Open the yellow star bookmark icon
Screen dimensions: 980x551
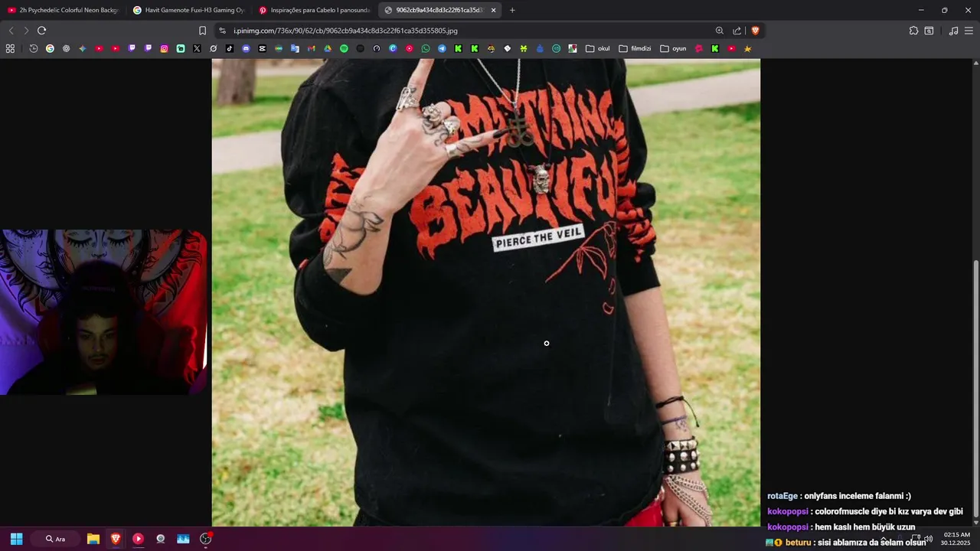pos(747,48)
